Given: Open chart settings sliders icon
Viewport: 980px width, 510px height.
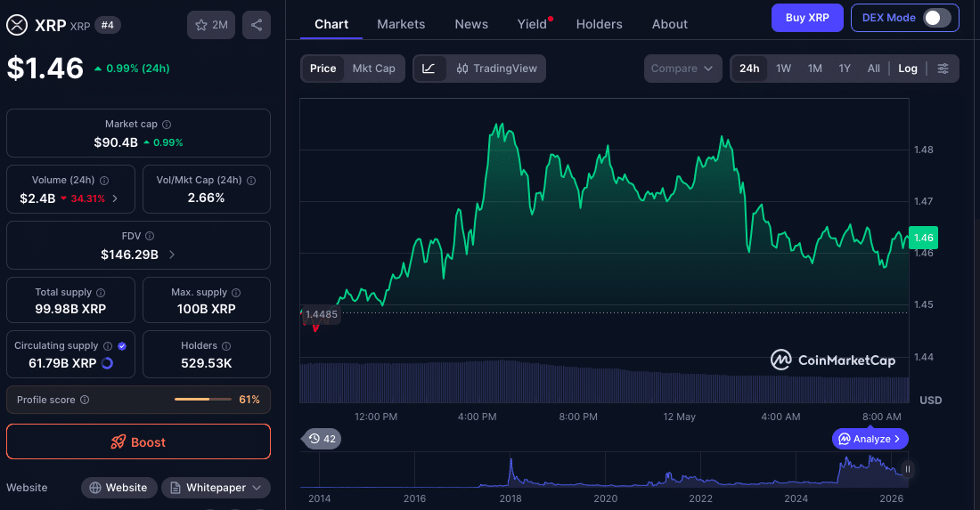Looking at the screenshot, I should click(x=943, y=69).
